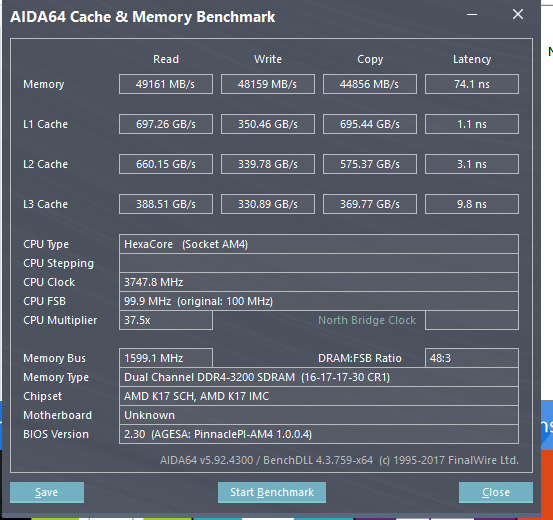Screen dimensions: 553x520
Task: Click CPU Multiplier field 37.5x
Action: tap(166, 320)
